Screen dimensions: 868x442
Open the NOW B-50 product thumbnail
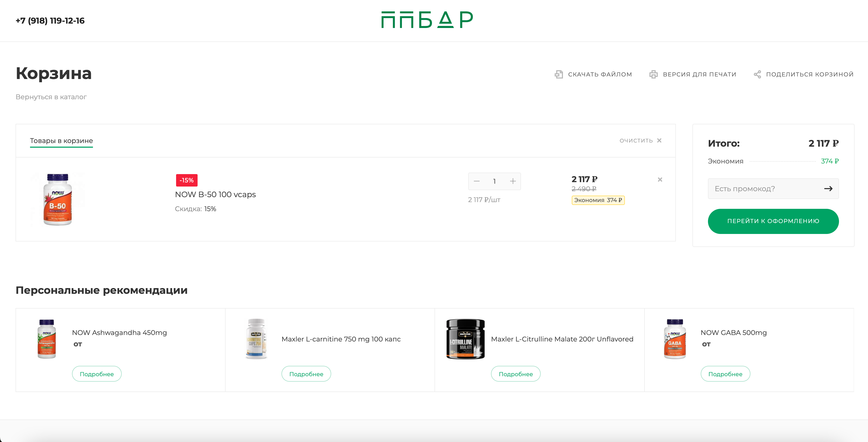(58, 199)
